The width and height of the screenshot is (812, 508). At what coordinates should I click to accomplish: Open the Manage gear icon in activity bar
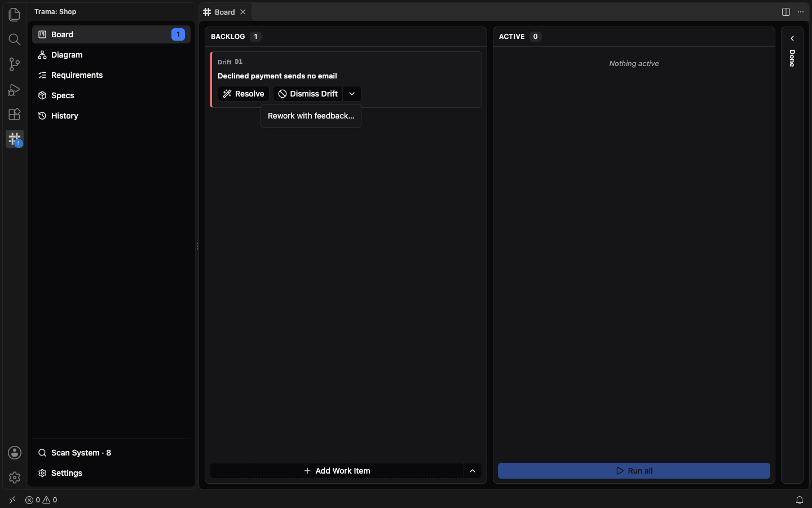click(15, 478)
